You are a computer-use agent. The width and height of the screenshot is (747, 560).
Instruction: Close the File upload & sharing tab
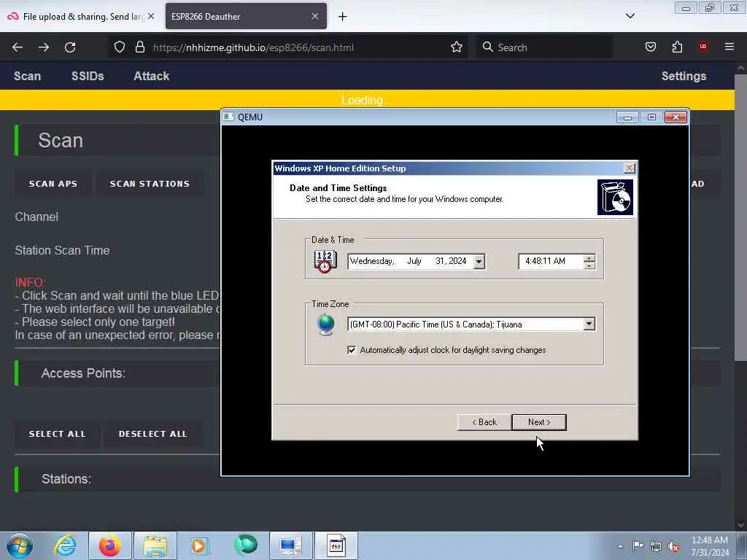[150, 16]
